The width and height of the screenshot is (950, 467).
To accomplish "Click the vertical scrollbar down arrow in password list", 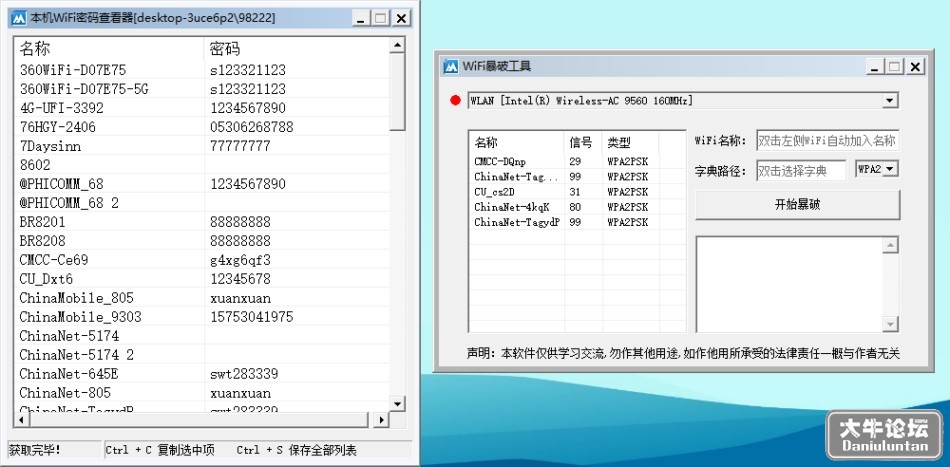I will click(397, 403).
